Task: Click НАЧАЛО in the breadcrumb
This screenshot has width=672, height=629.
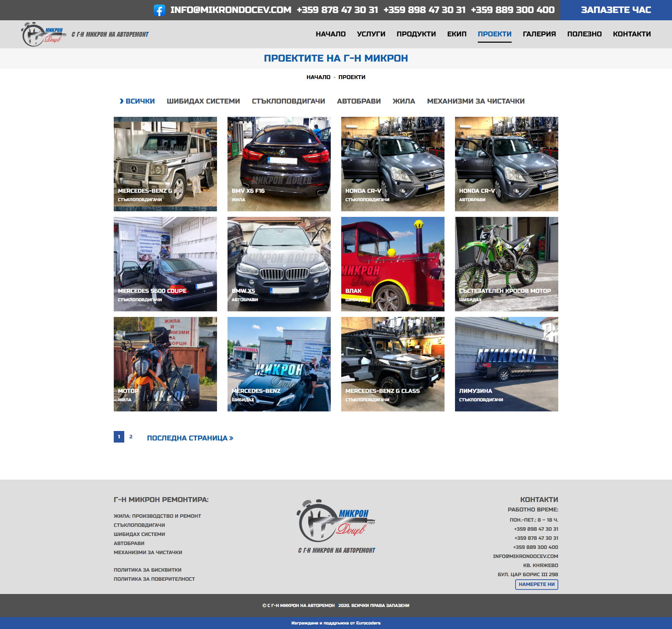Action: pos(318,77)
